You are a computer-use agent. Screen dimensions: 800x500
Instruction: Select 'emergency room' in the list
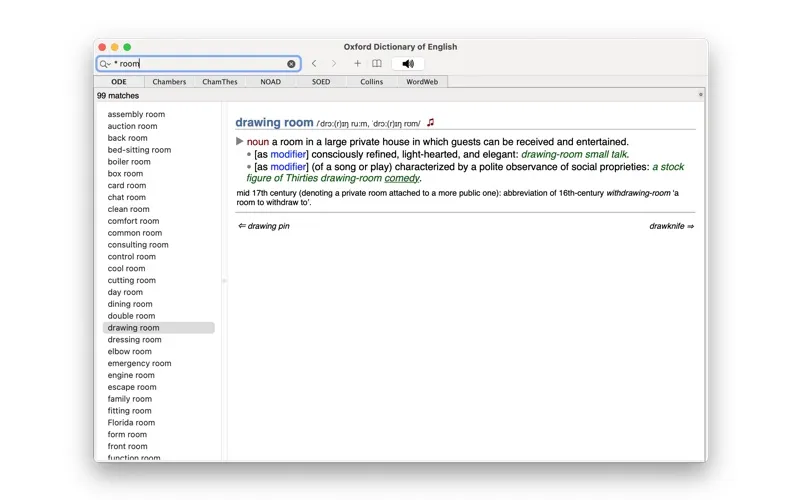[139, 363]
